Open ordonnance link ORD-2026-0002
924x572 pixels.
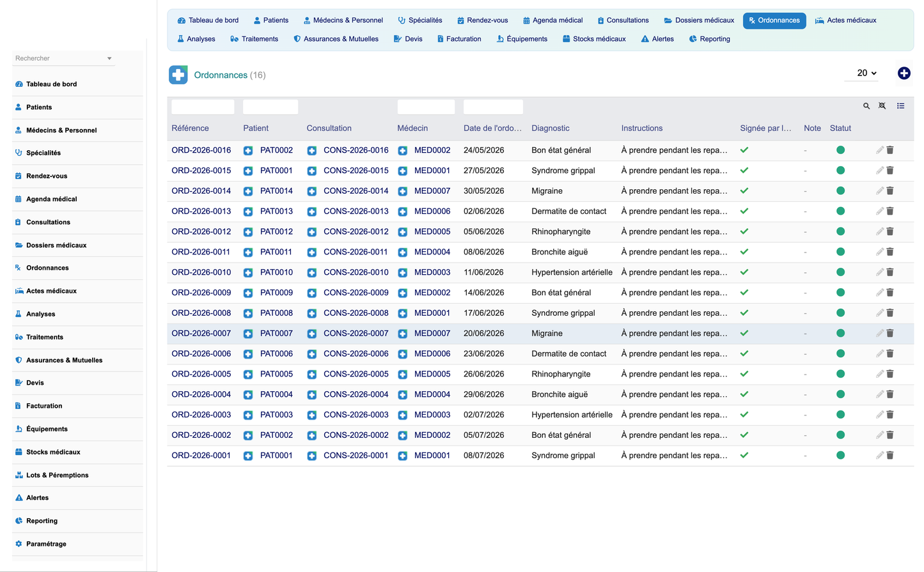tap(201, 435)
